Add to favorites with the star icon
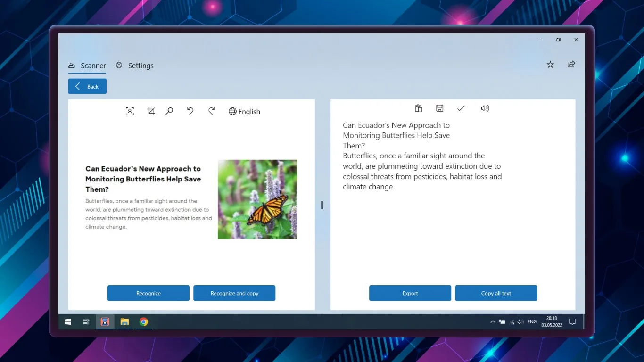 coord(550,65)
